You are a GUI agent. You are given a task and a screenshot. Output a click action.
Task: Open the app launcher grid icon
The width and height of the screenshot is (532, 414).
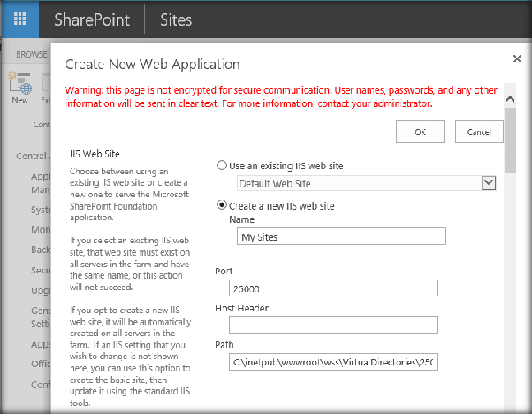(19, 19)
